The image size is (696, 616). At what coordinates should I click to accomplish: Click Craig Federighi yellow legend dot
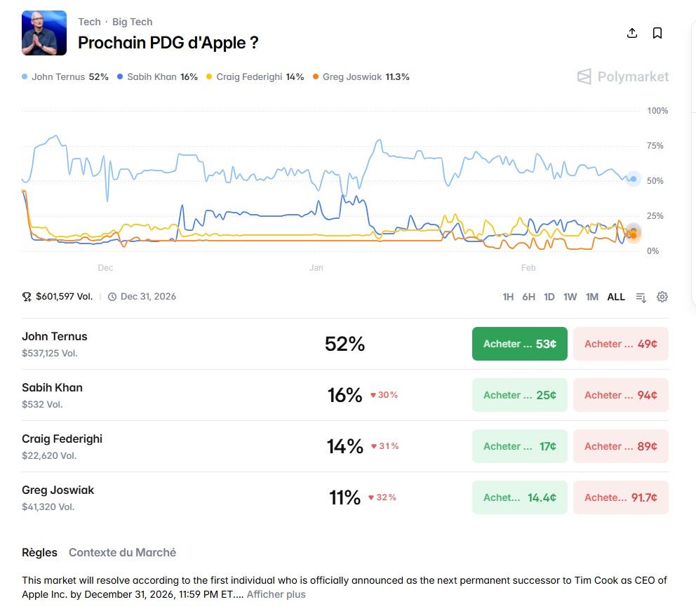pyautogui.click(x=209, y=76)
